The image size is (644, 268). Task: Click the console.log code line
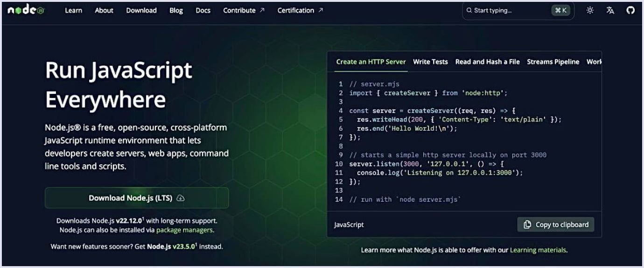pyautogui.click(x=440, y=173)
